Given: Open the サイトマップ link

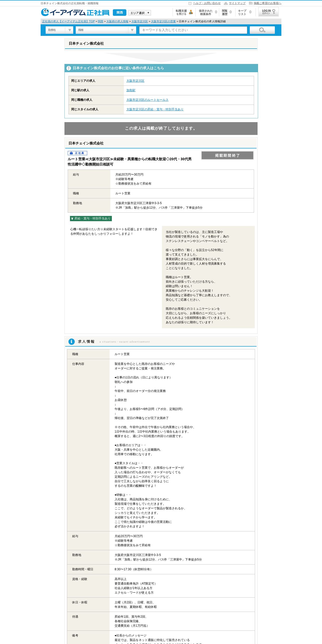Looking at the screenshot, I should point(237,3).
